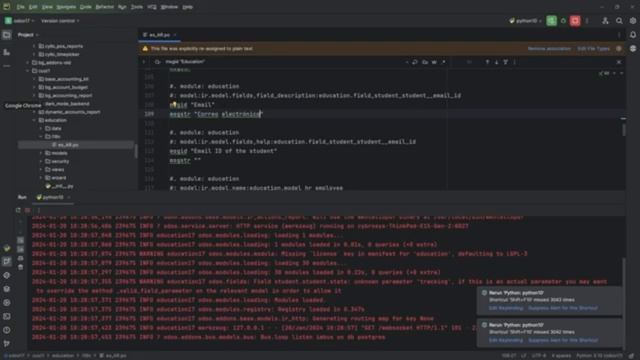Expand the wizard folder in project tree
Image resolution: width=640 pixels, height=360 pixels.
pos(41,178)
